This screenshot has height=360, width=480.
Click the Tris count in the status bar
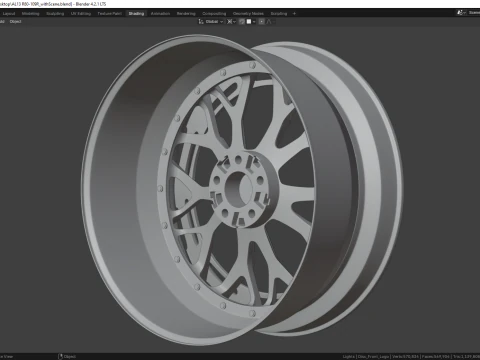point(466,357)
